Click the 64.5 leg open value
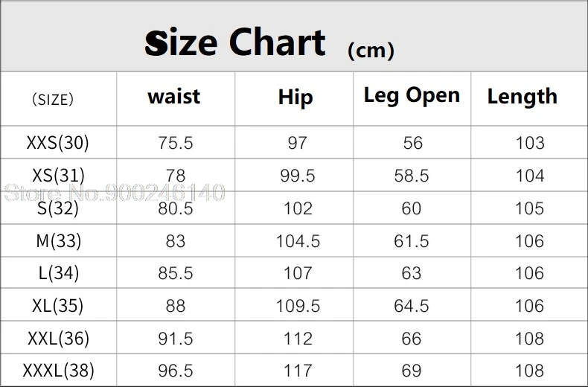The image size is (588, 387). coord(412,306)
